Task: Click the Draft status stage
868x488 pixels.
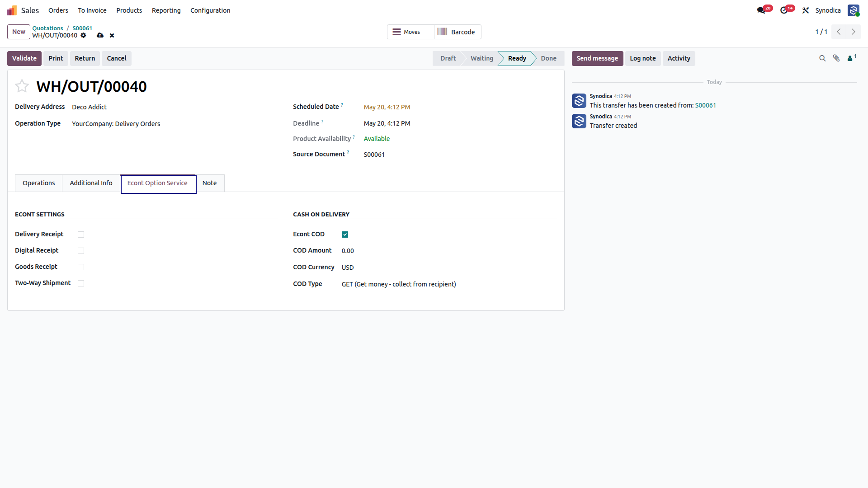Action: point(448,58)
